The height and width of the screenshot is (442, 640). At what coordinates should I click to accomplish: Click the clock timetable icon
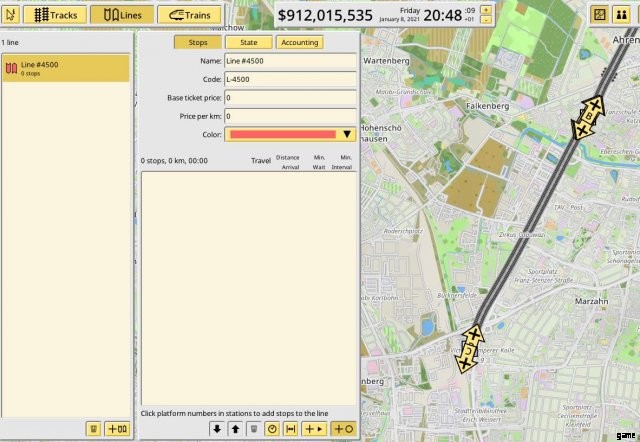click(x=272, y=428)
